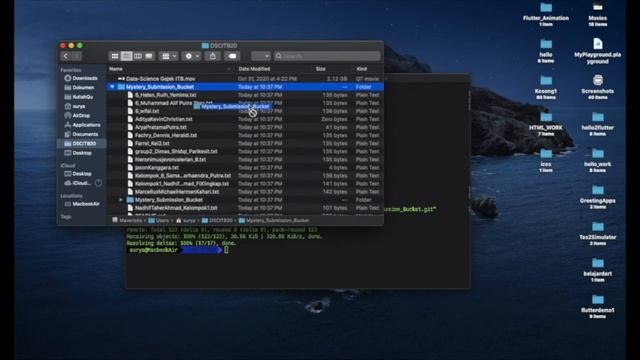This screenshot has height=360, width=640.
Task: Select hello2flutter folder on desktop
Action: tap(598, 124)
